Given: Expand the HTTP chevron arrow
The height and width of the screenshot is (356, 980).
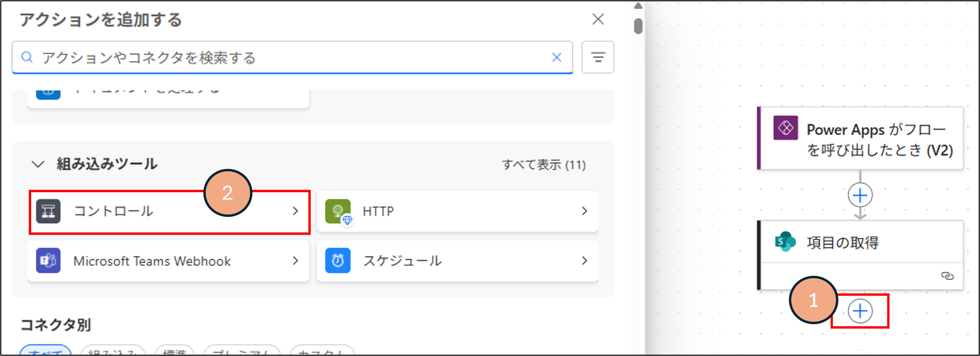Looking at the screenshot, I should 585,211.
